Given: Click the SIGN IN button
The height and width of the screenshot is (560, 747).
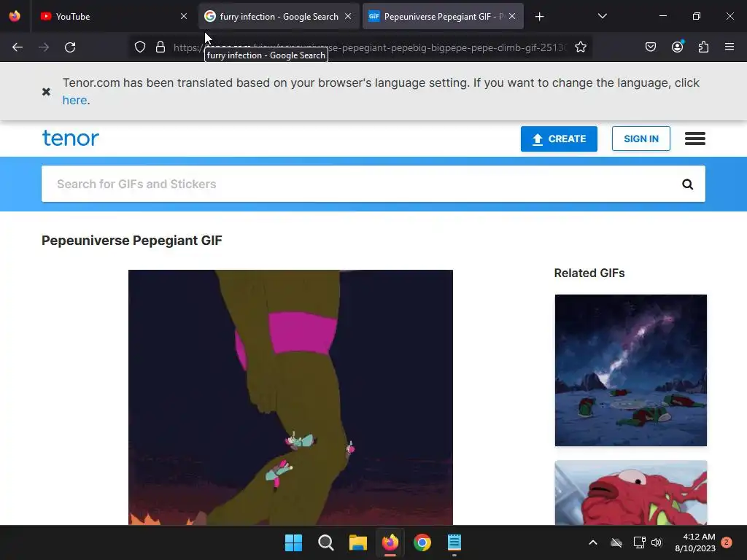Looking at the screenshot, I should click(x=640, y=139).
